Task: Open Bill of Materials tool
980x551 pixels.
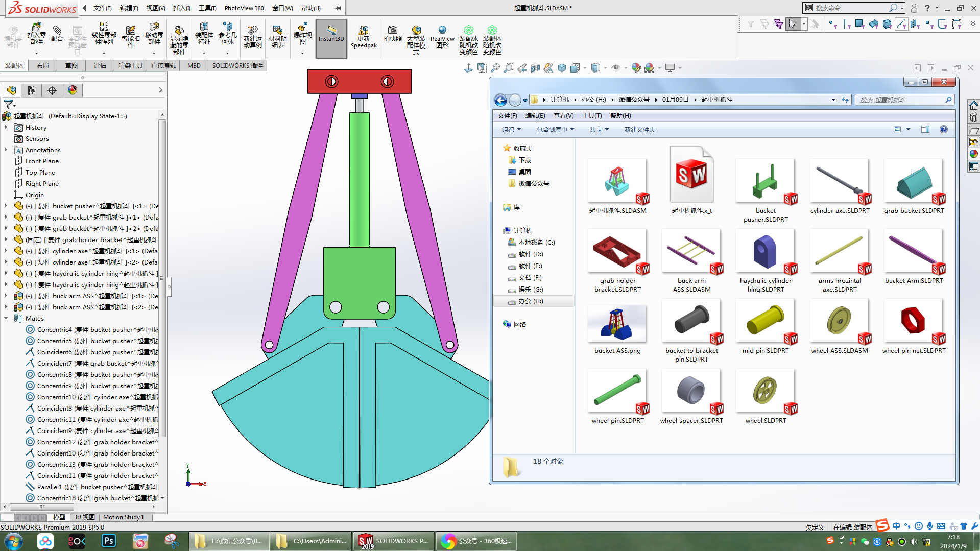Action: coord(277,37)
